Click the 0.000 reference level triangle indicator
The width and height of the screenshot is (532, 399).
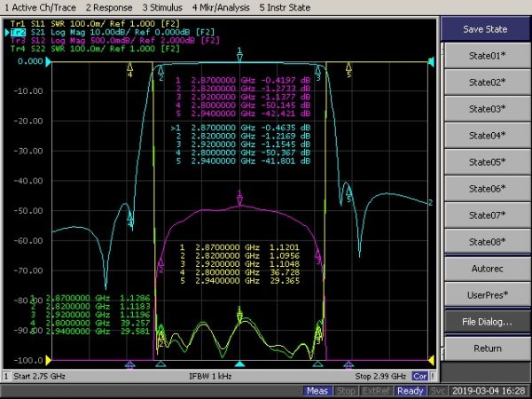48,62
